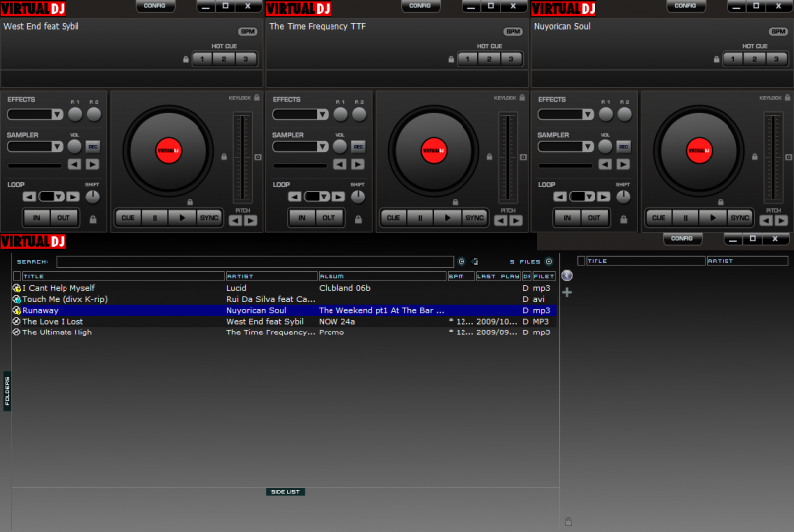Viewport: 794px width, 532px height.
Task: Open CONFIG in West End deck window
Action: (x=155, y=6)
